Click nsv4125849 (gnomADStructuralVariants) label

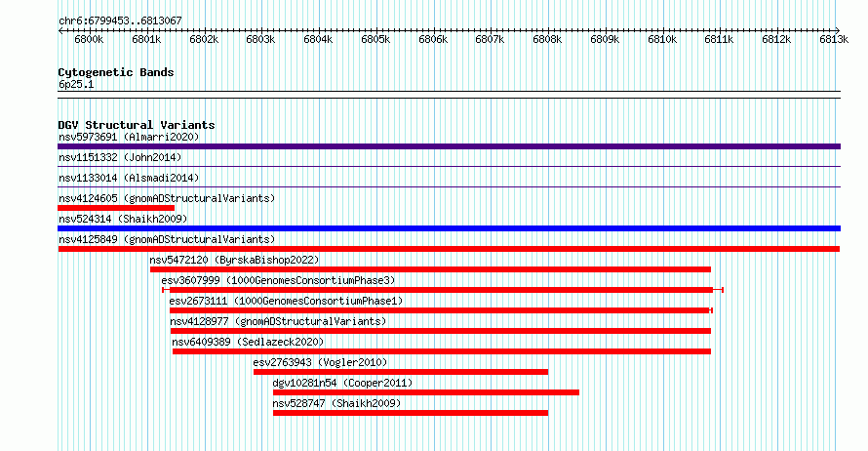pyautogui.click(x=167, y=239)
